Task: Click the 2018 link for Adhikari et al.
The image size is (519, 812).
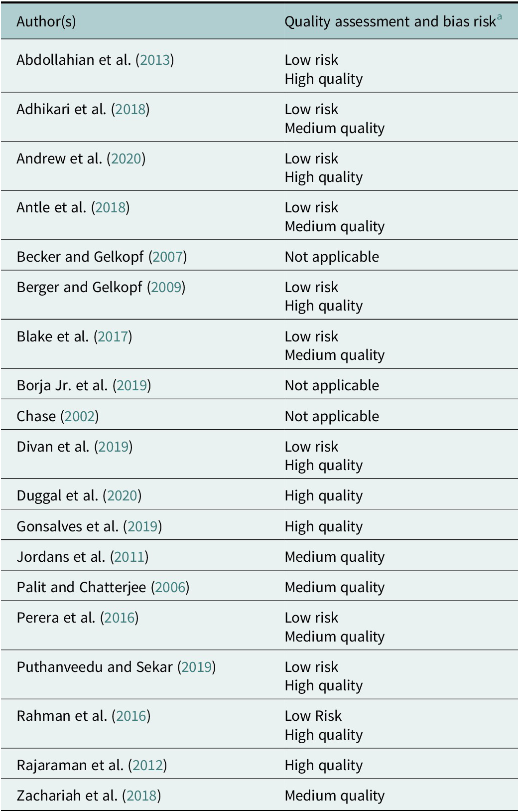Action: 130,110
